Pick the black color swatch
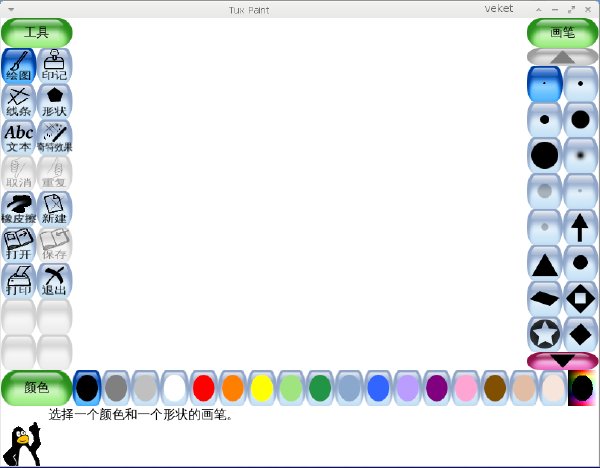Image resolution: width=600 pixels, height=468 pixels. click(x=87, y=388)
